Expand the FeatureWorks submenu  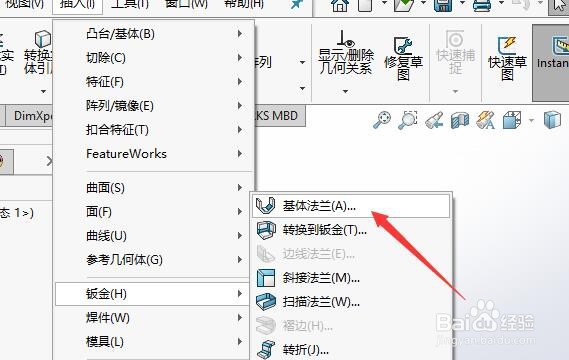pyautogui.click(x=154, y=154)
